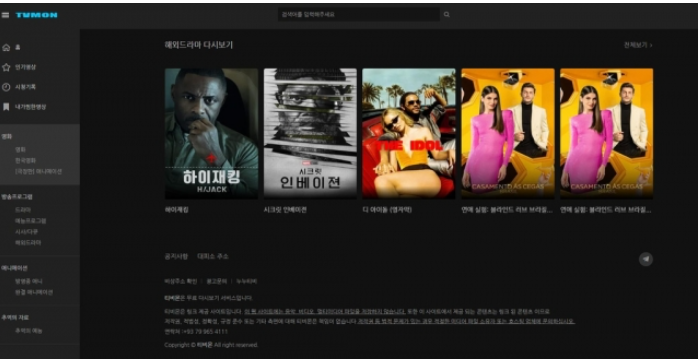Viewport: 699px width, 360px height.
Task: Open The Idol poster thumbnail
Action: click(409, 133)
